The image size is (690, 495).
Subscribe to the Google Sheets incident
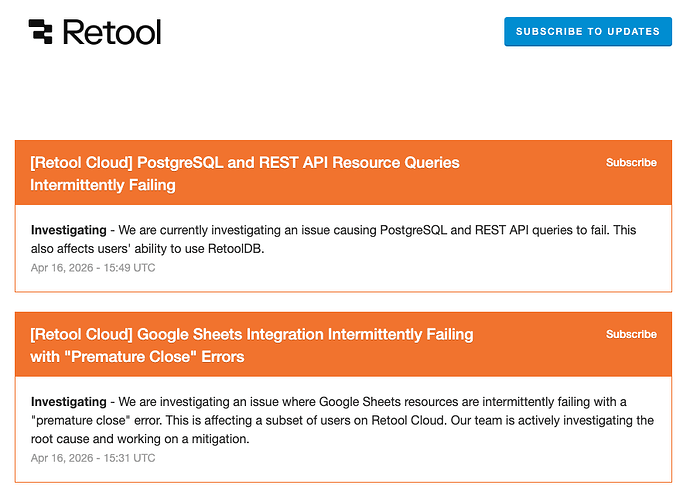(631, 334)
